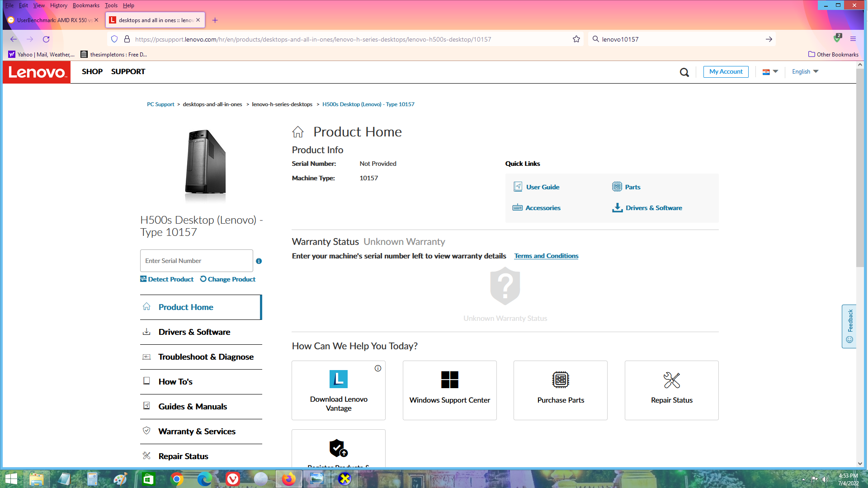Open Yahoo Mail bookmark
This screenshot has width=868, height=488.
(x=42, y=55)
